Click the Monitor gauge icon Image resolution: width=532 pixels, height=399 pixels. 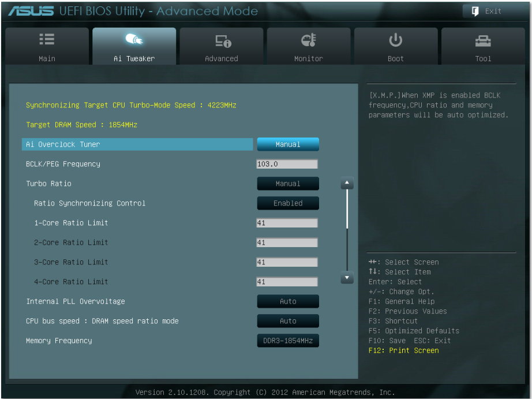point(309,40)
